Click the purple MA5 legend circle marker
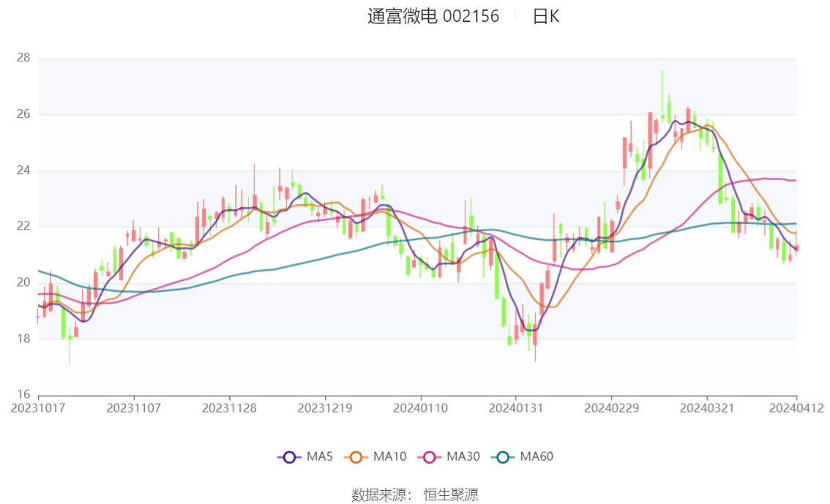830x504 pixels. pyautogui.click(x=289, y=457)
